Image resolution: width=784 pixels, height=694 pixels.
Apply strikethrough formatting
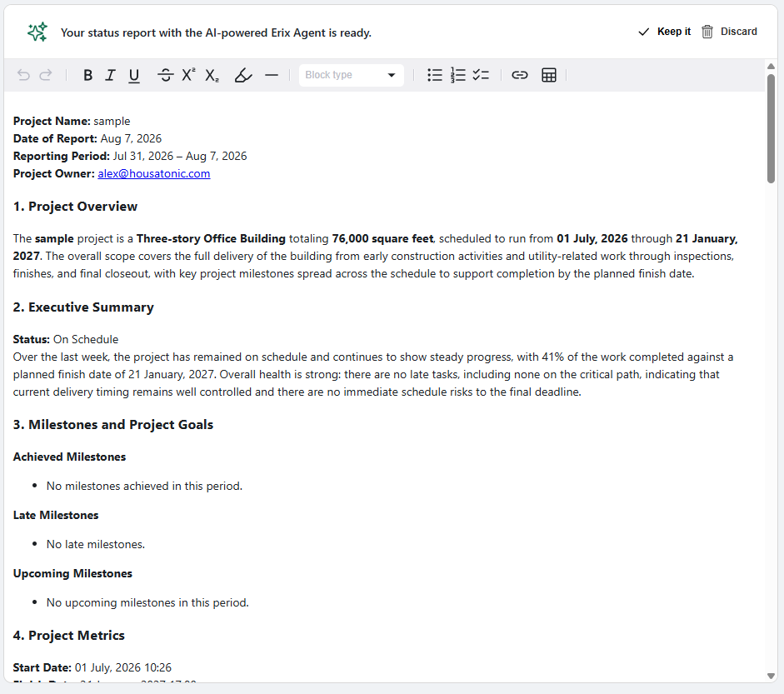(166, 75)
